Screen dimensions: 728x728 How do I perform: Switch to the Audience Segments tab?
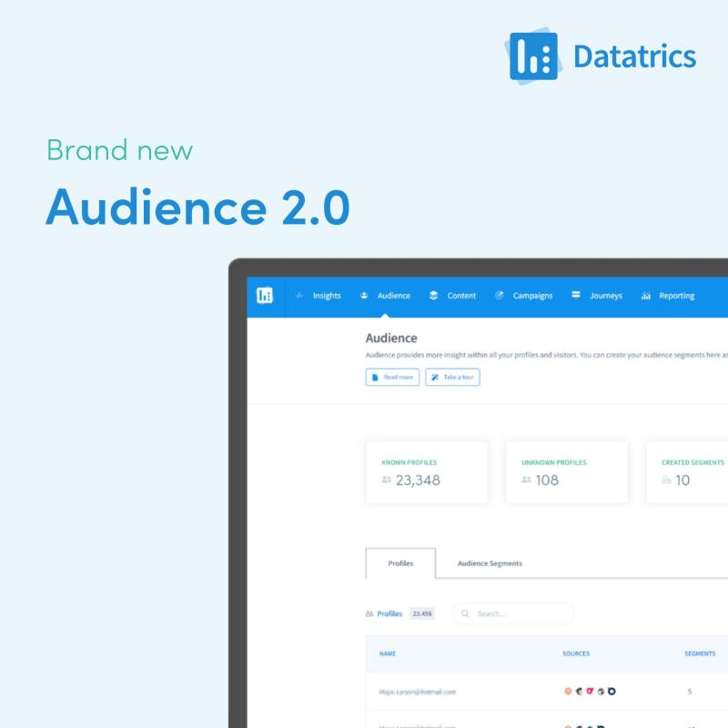click(490, 563)
